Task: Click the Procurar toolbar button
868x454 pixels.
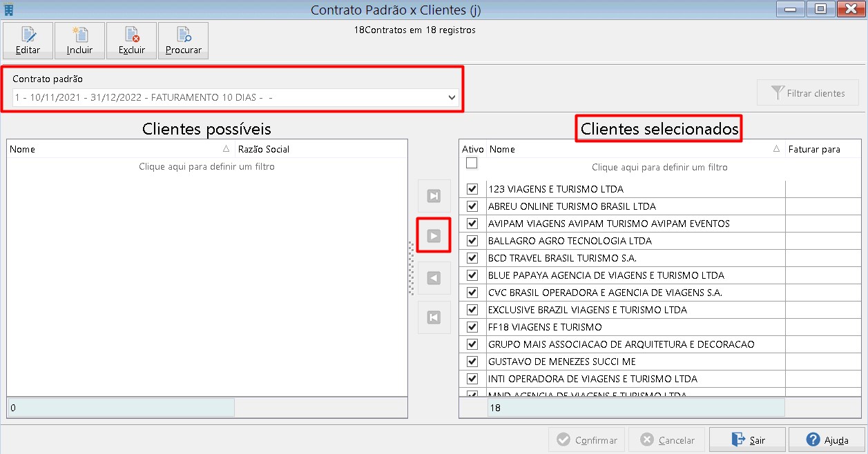Action: click(183, 41)
